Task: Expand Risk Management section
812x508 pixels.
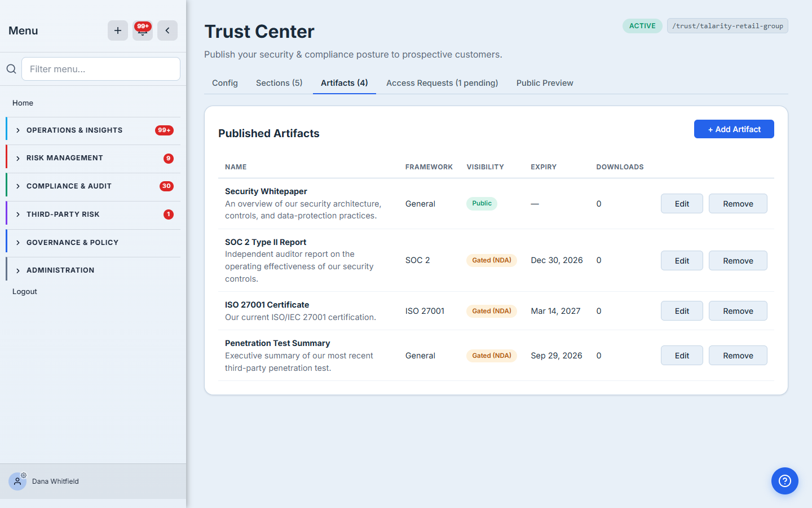Action: pos(93,158)
